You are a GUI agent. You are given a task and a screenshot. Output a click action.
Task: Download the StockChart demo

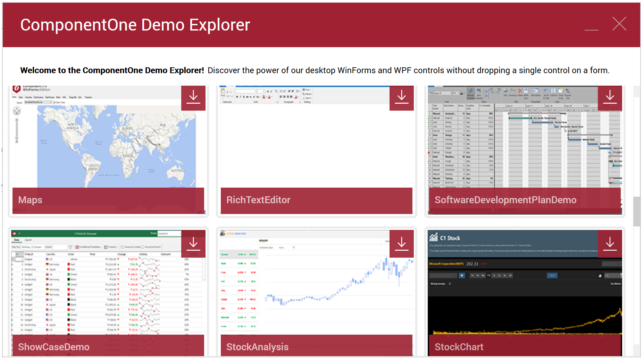point(610,244)
